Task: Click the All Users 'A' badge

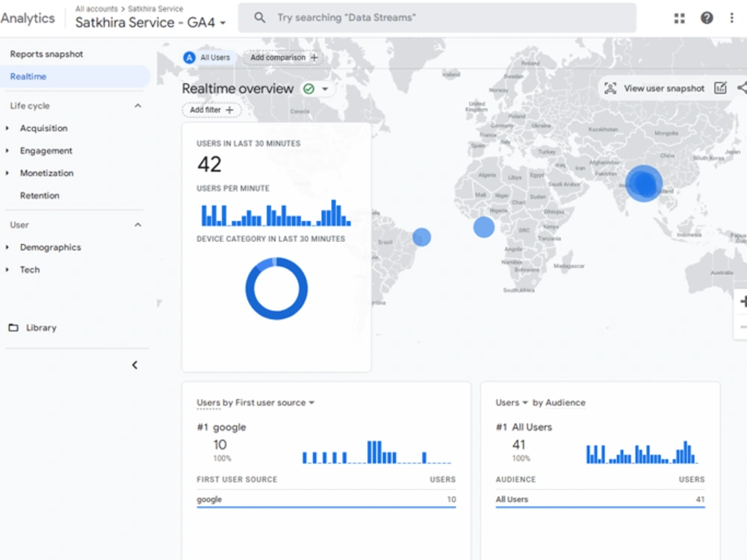Action: (190, 57)
